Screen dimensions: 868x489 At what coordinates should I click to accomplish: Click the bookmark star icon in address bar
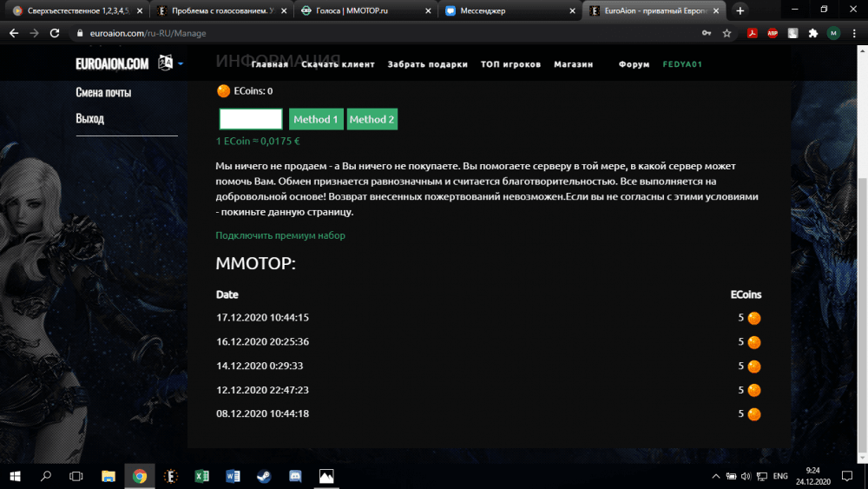[727, 33]
